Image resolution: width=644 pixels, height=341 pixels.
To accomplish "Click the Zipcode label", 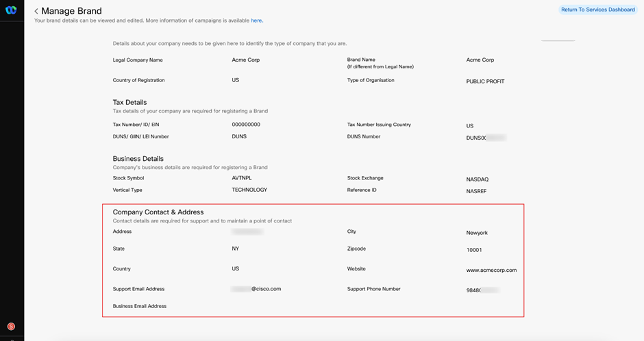I will pos(356,249).
